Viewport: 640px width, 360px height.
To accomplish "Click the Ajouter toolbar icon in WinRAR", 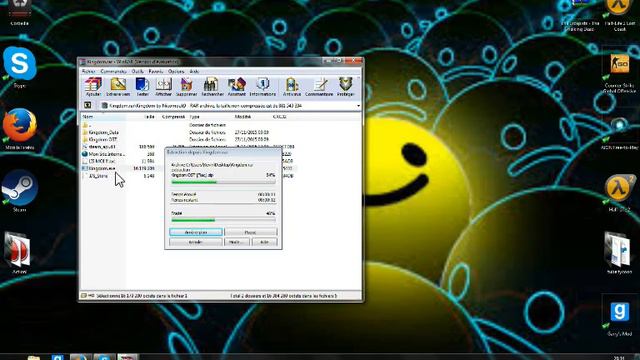I will pyautogui.click(x=93, y=87).
